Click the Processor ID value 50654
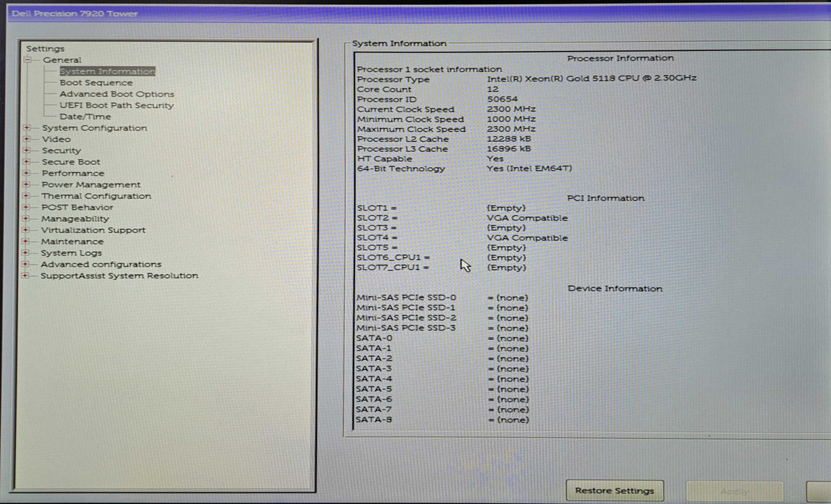This screenshot has width=831, height=504. point(502,99)
